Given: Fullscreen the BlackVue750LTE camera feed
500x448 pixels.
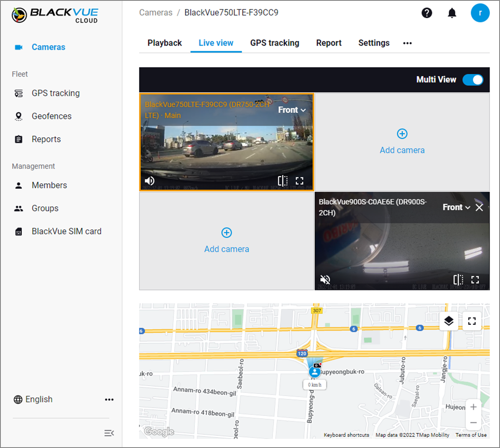Looking at the screenshot, I should click(299, 181).
